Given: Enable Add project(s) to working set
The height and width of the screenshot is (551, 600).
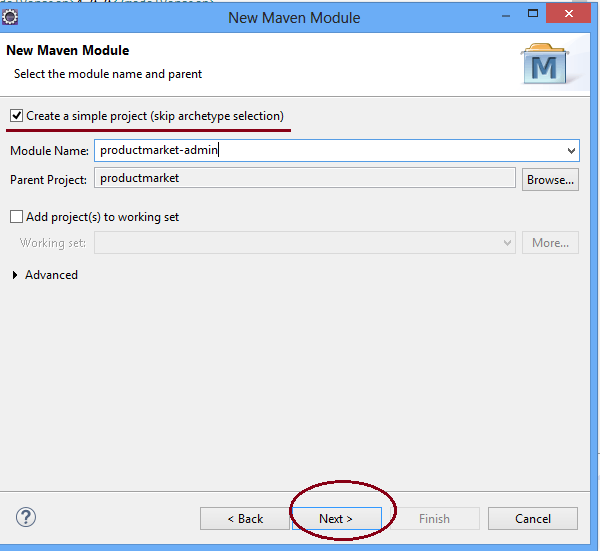Looking at the screenshot, I should pos(16,217).
